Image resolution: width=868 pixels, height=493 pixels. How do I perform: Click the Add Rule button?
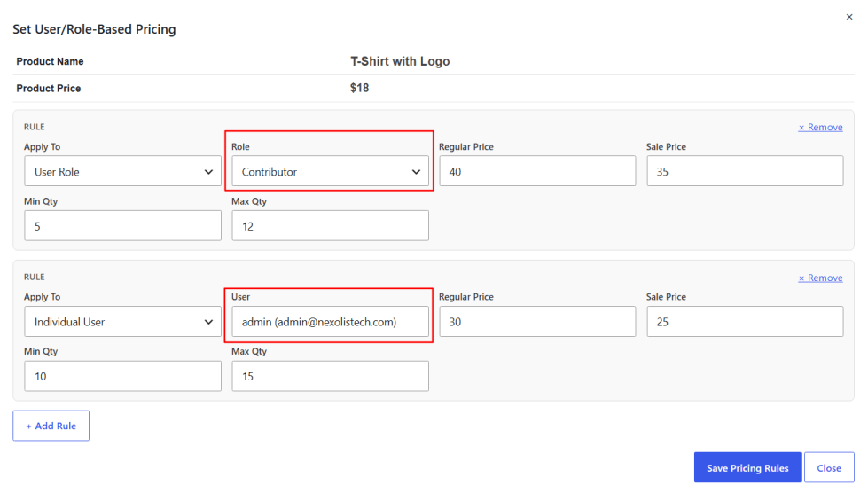[51, 426]
